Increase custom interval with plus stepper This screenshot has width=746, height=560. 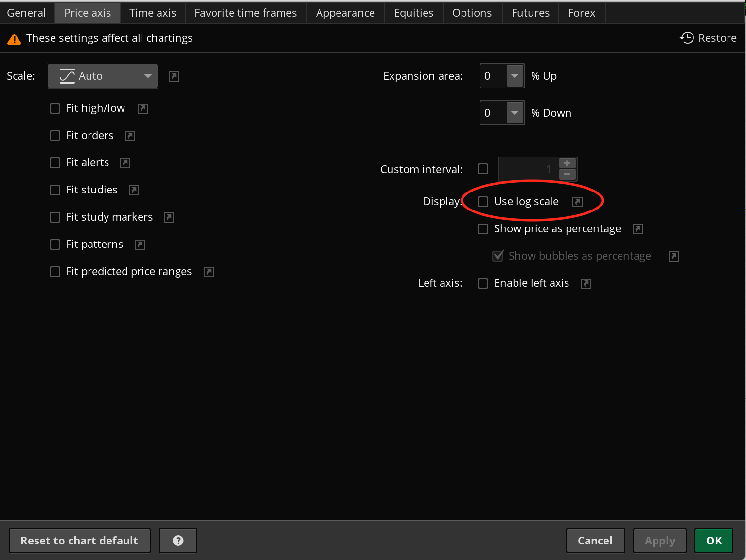coord(567,163)
